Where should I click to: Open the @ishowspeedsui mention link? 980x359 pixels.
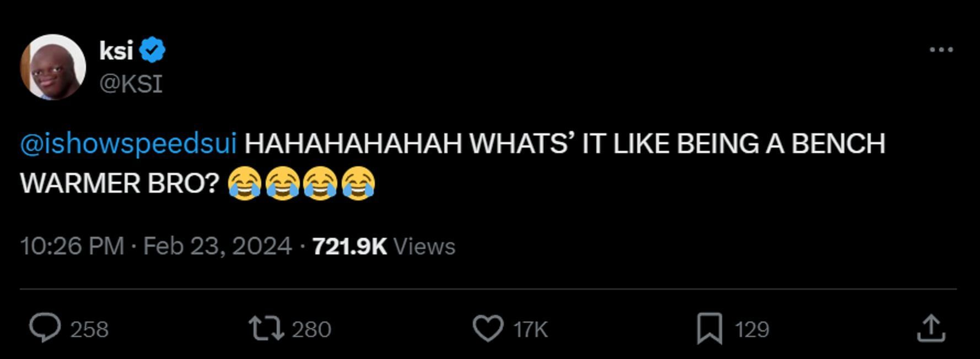pyautogui.click(x=128, y=144)
